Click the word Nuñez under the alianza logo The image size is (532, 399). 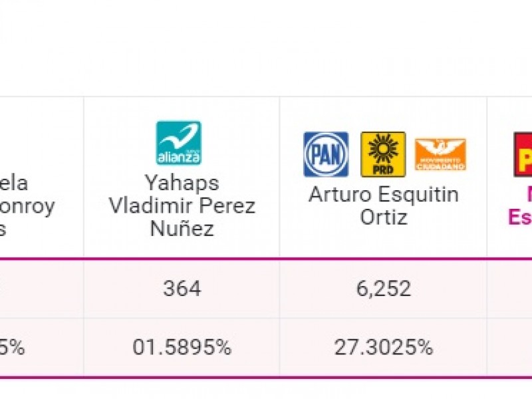point(182,228)
